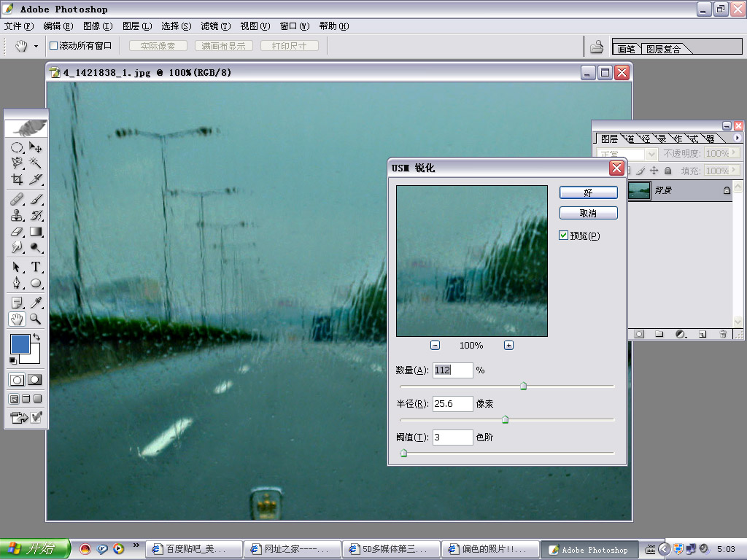The image size is (747, 560).
Task: Toggle lock position in Layers panel
Action: pos(654,171)
